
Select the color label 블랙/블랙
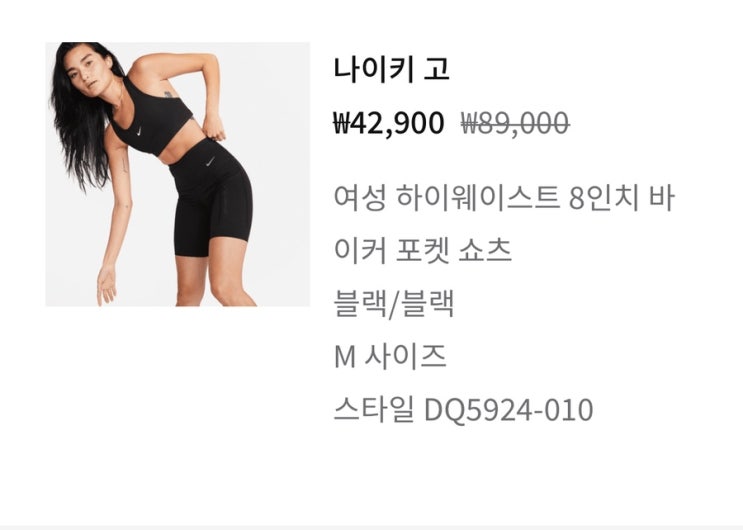click(394, 303)
